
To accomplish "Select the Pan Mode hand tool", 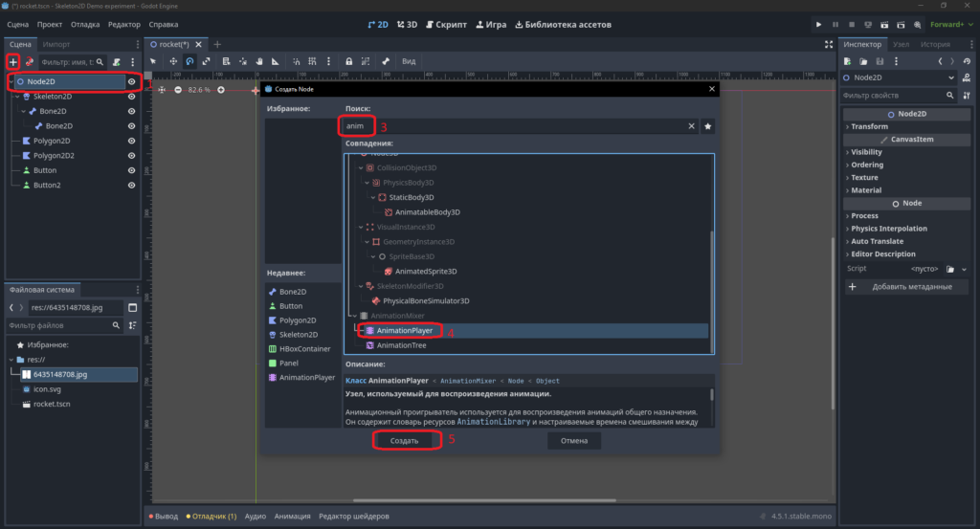I will [x=259, y=61].
